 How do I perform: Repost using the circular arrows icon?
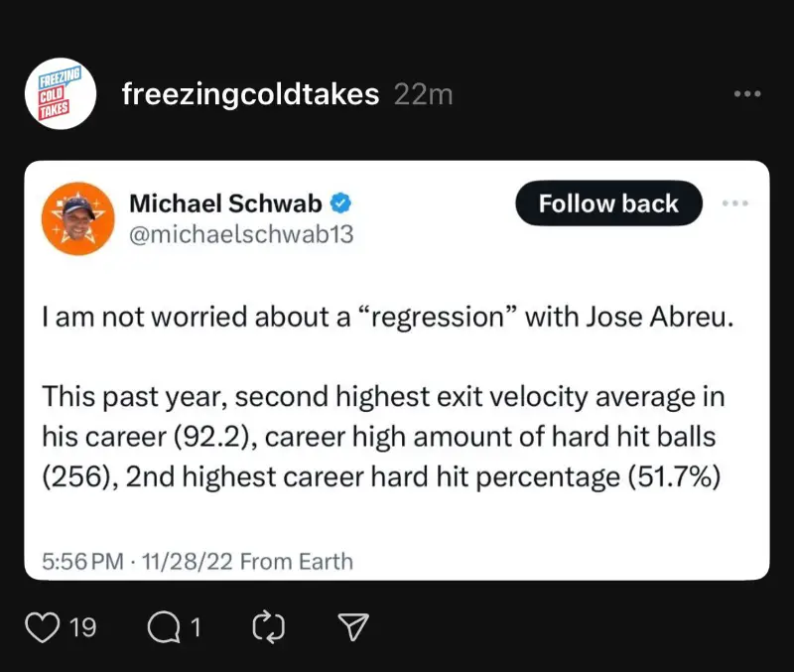click(x=268, y=626)
